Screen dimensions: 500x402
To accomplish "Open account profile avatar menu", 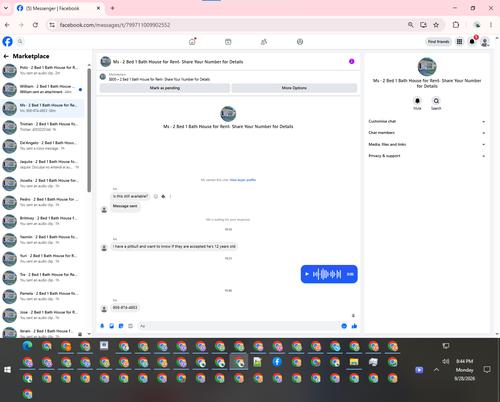I will click(x=485, y=42).
